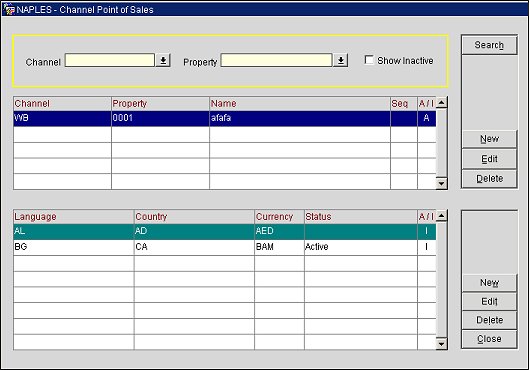Click the upper Edit button beside channel grid
The width and height of the screenshot is (529, 370).
point(489,159)
